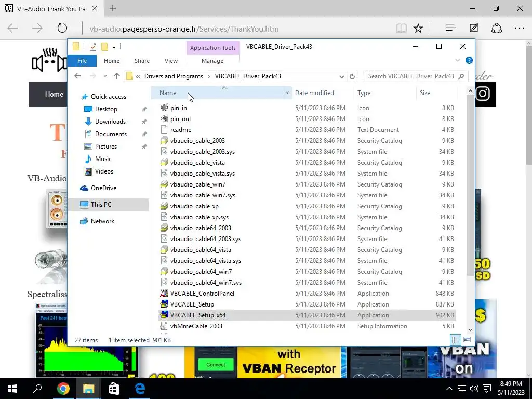Click the pin_in icon file
Screen dimensions: 532x399
click(x=164, y=108)
